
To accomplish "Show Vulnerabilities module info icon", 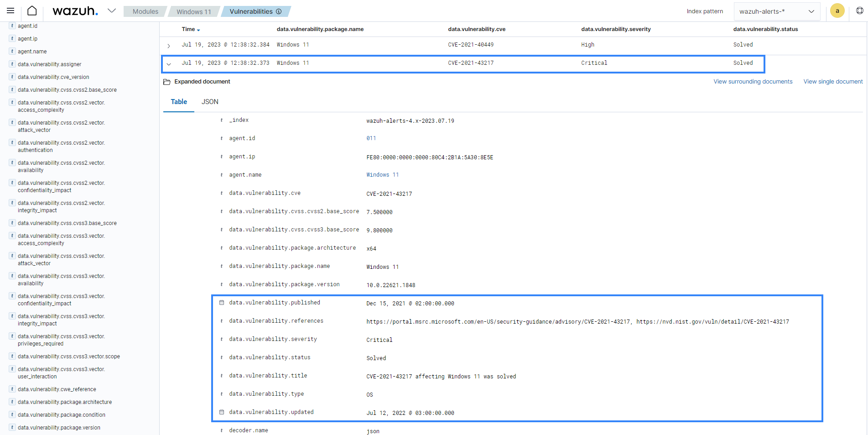I will tap(279, 11).
